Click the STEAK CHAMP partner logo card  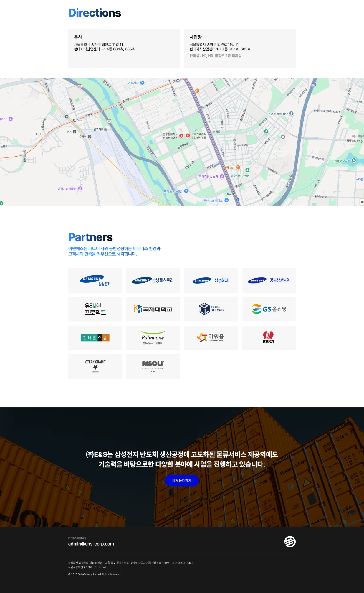pos(95,366)
